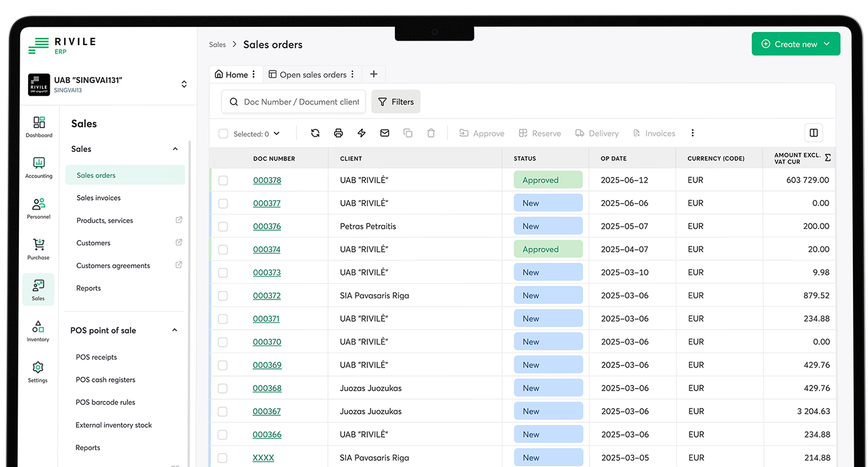Open the column layout toggle icon
This screenshot has width=868, height=467.
tap(813, 133)
